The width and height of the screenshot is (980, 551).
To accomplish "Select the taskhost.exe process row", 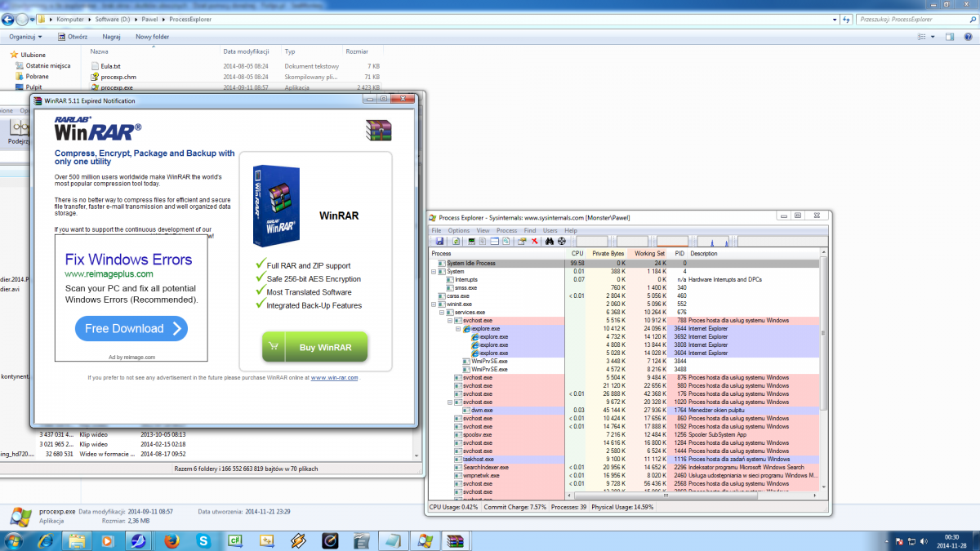I will point(625,460).
